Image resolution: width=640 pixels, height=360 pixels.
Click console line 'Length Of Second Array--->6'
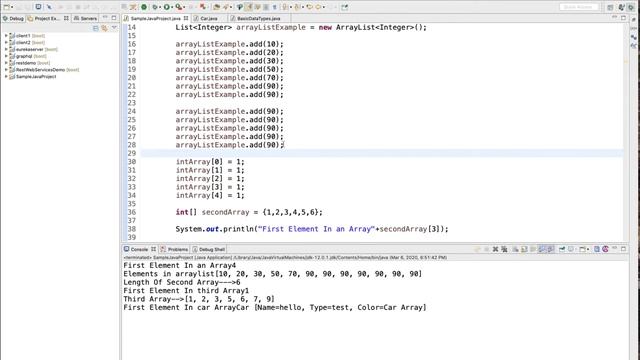point(182,282)
